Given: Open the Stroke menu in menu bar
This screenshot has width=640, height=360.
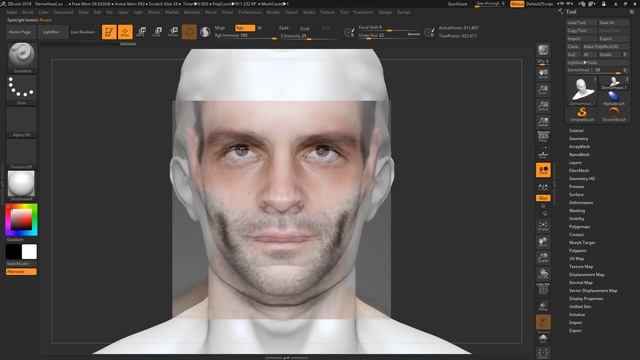Looking at the screenshot, I should coord(309,12).
